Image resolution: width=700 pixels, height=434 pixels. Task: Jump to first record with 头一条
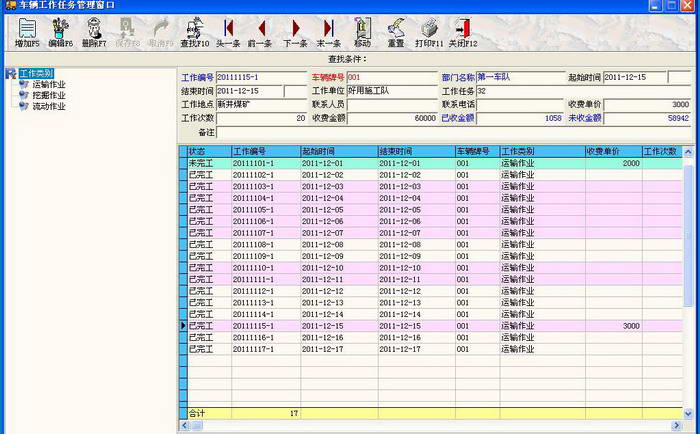coord(229,31)
